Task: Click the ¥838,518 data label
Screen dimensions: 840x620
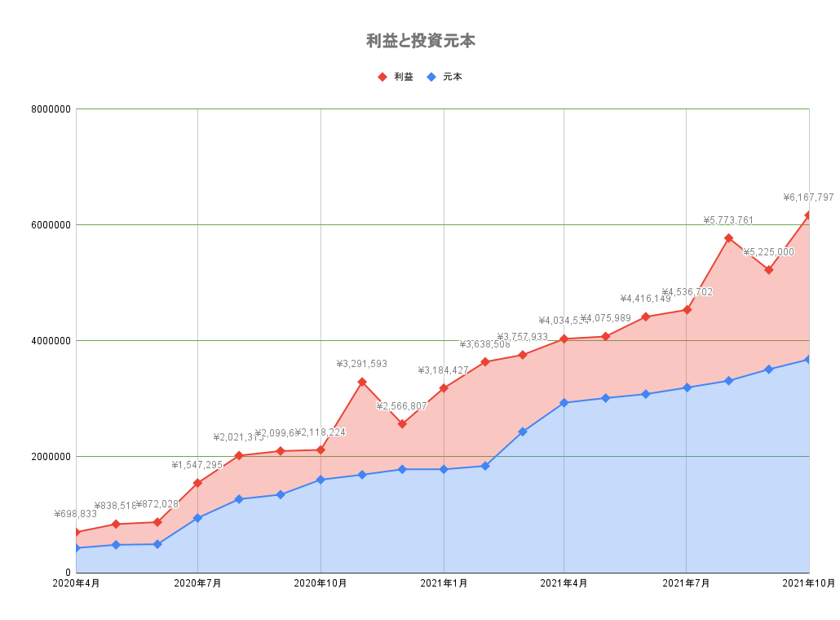Action: point(116,505)
